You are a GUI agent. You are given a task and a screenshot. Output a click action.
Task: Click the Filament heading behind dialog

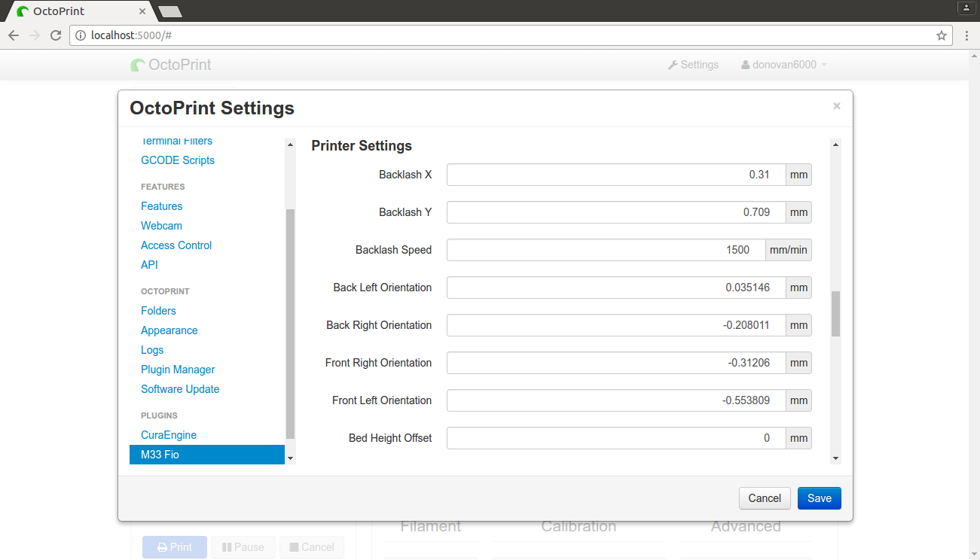(431, 527)
